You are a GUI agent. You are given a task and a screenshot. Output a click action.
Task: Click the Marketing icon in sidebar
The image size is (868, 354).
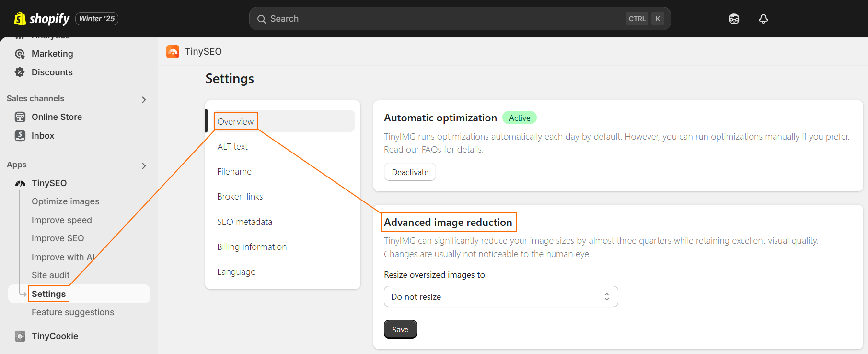(x=20, y=54)
